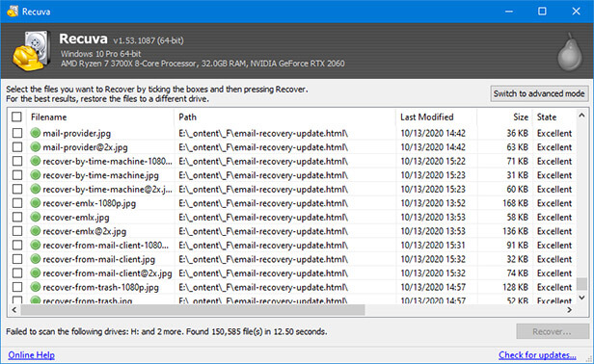
Task: Click green status dot of mail-provider.jpg
Action: (x=36, y=133)
